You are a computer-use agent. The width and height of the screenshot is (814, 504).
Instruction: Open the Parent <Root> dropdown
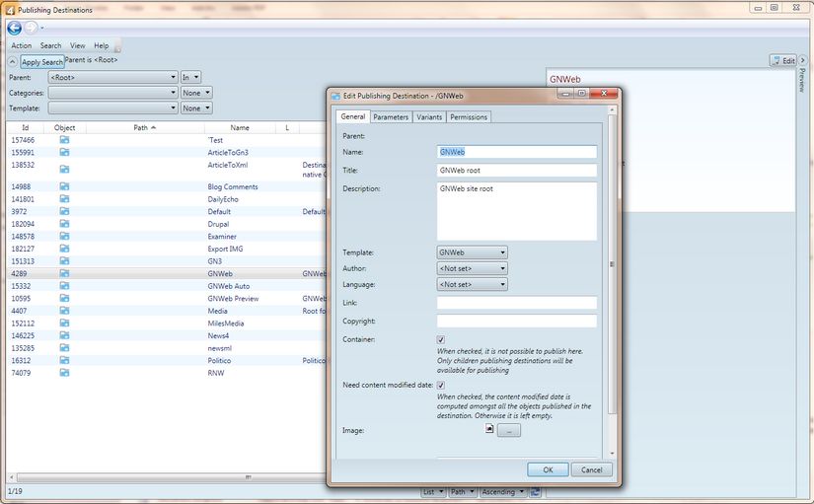click(112, 77)
